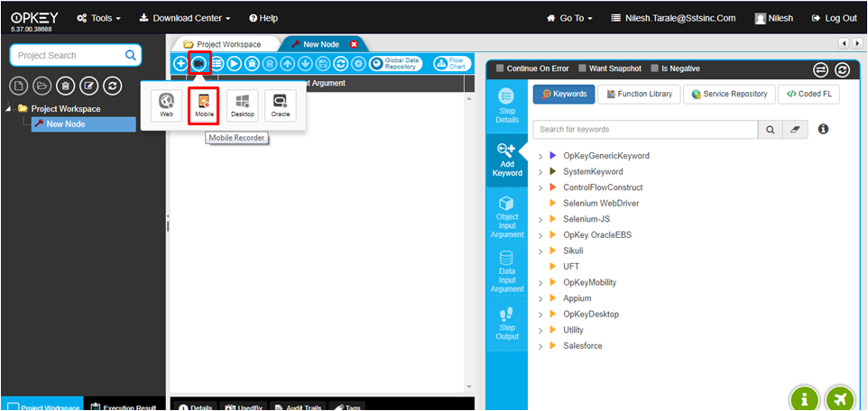Click the settings gear icon in toolbar
868x411 pixels.
(359, 64)
